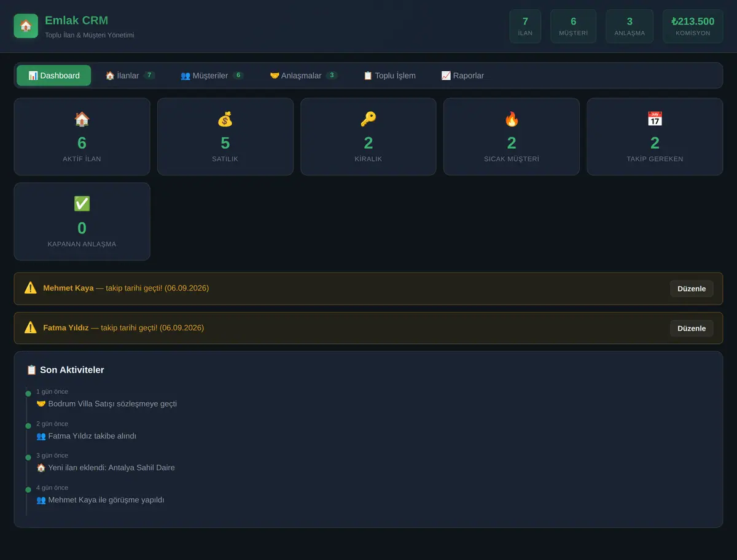The width and height of the screenshot is (737, 560).
Task: Click the warning icon beside Mehmet Kaya alert
Action: [x=31, y=288]
